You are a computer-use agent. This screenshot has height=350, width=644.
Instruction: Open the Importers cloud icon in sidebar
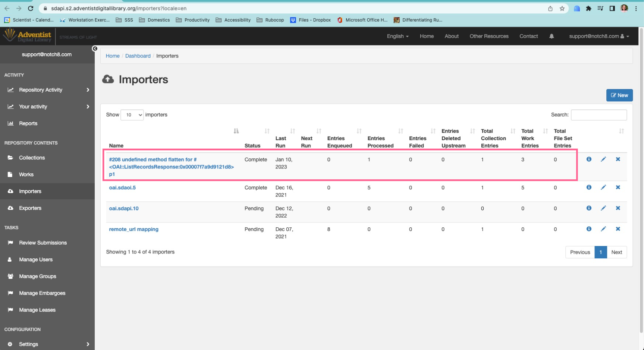pyautogui.click(x=10, y=191)
